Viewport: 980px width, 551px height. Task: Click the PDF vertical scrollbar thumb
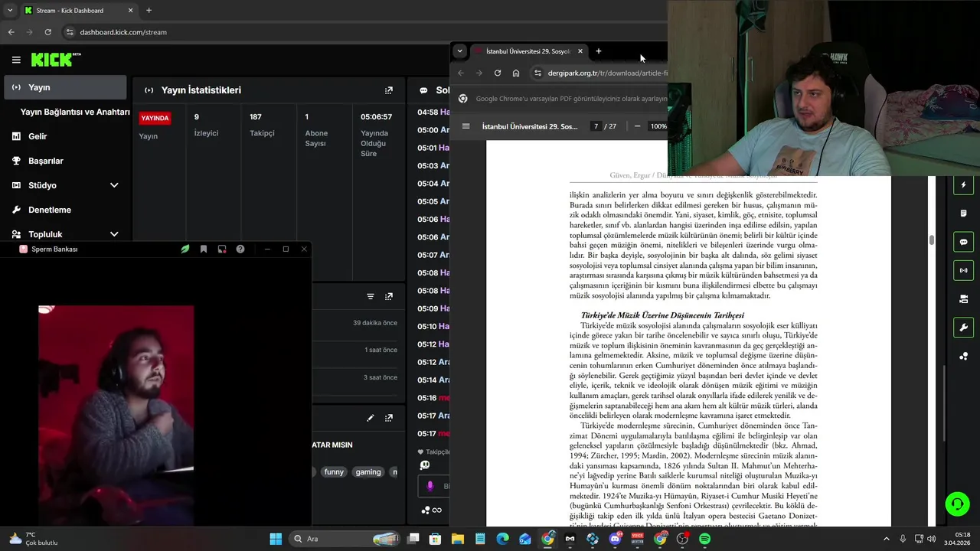(x=931, y=240)
